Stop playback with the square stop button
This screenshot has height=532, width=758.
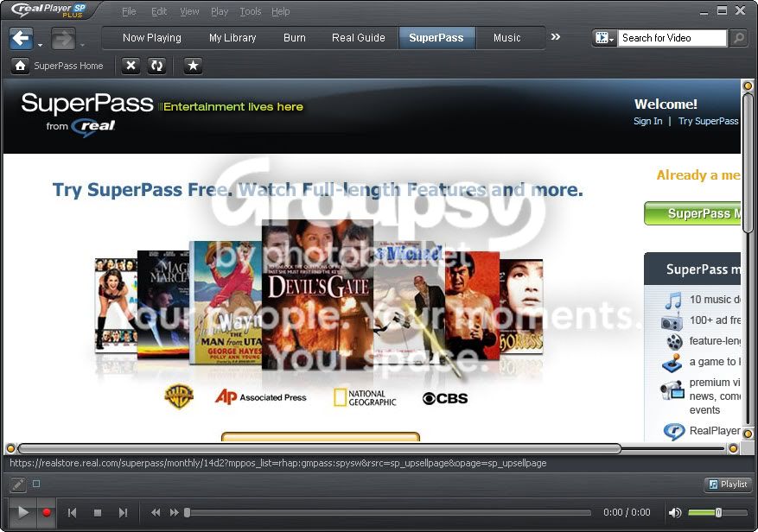point(98,513)
